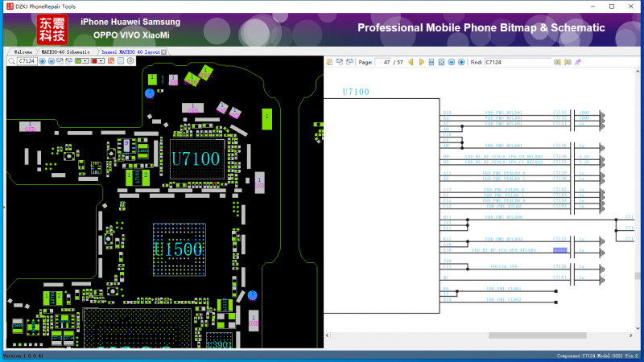Open the red color dropdown in layout toolbar

point(102,61)
